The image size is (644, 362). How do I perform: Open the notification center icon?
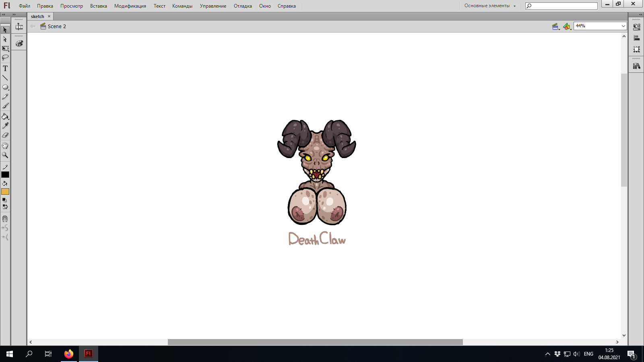[631, 354]
